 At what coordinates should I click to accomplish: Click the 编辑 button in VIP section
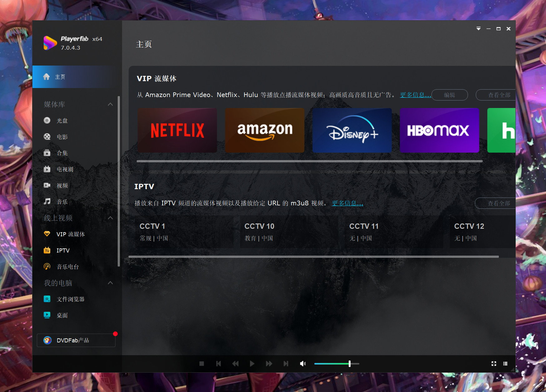(x=450, y=95)
